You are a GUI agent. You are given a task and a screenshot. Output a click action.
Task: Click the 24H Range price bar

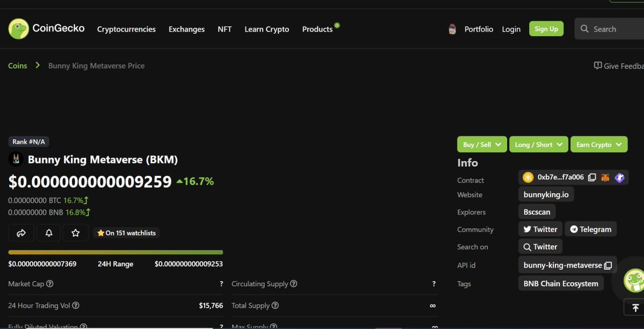pos(115,252)
